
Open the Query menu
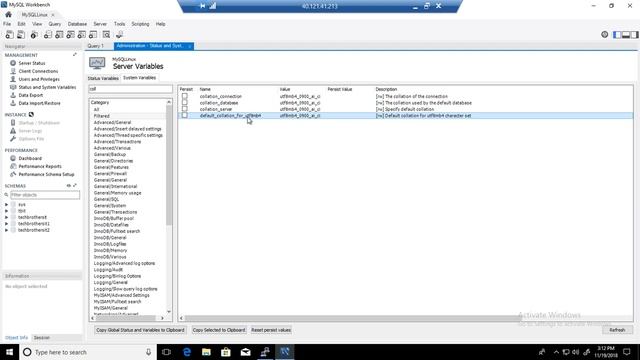(55, 24)
